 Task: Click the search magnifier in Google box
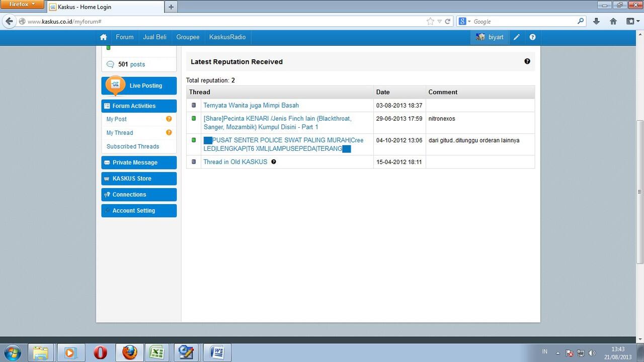click(x=581, y=22)
